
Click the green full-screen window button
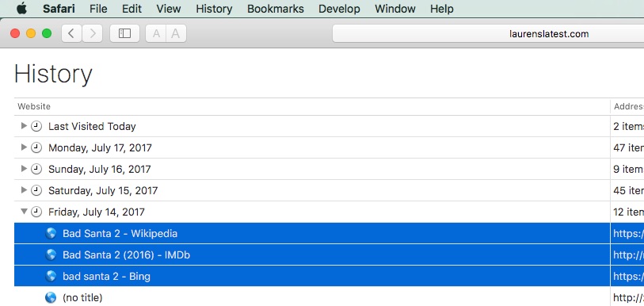47,33
